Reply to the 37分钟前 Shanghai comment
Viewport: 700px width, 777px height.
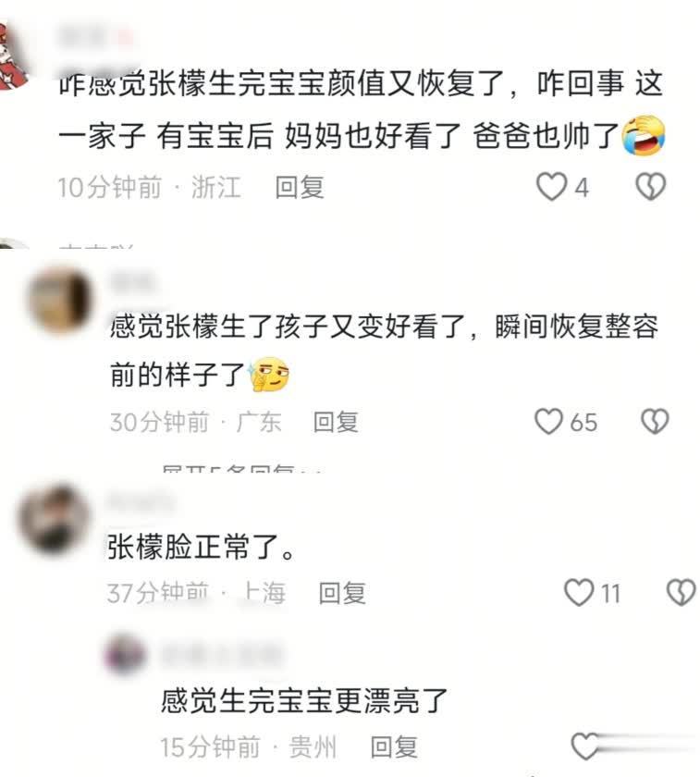pos(342,593)
